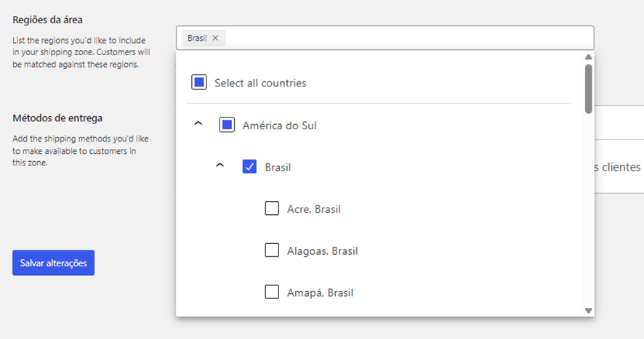This screenshot has height=339, width=644.
Task: Click the Amapá, Brasil option text
Action: click(321, 293)
